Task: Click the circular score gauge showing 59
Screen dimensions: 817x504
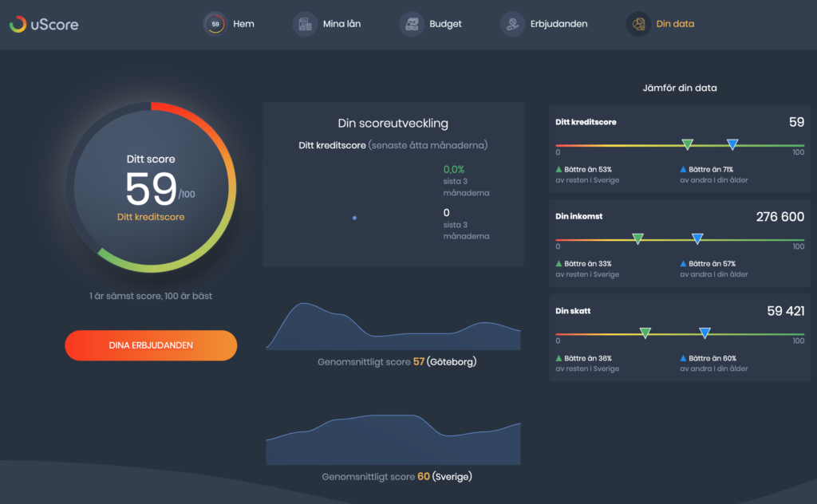Action: [151, 187]
